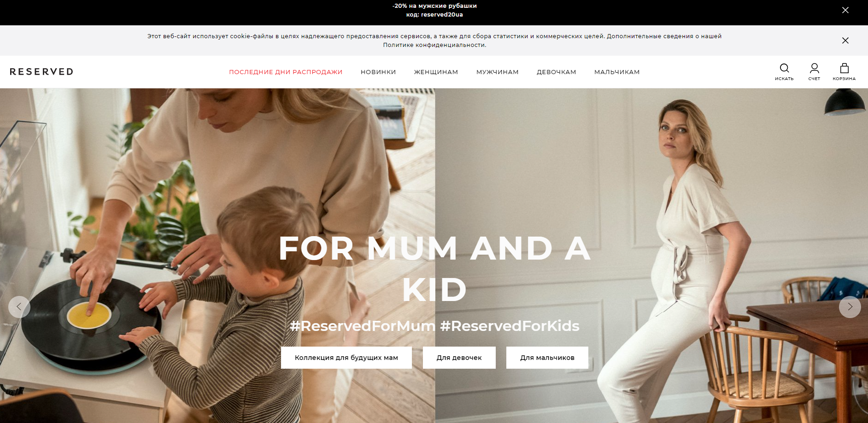This screenshot has height=423, width=868.
Task: Close the black promo banner
Action: click(x=845, y=10)
